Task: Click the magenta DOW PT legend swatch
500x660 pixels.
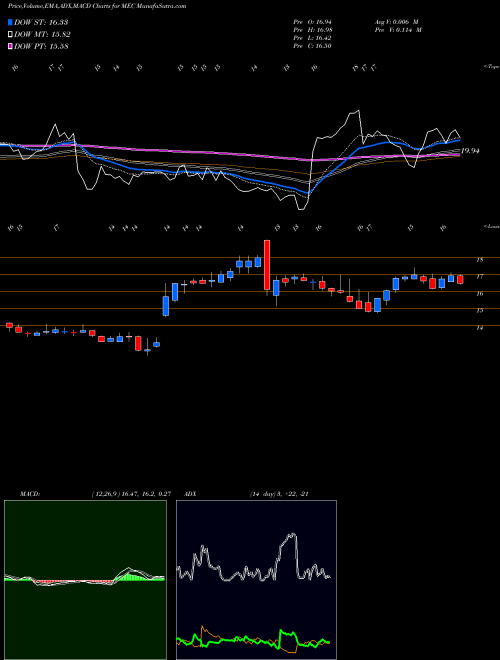Action: click(11, 46)
